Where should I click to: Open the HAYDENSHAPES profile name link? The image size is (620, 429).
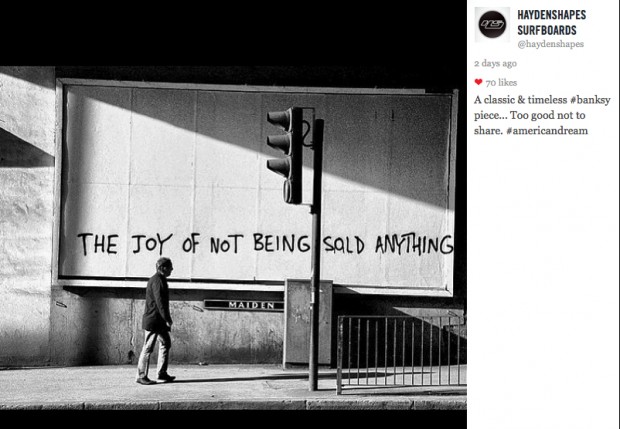pos(551,15)
